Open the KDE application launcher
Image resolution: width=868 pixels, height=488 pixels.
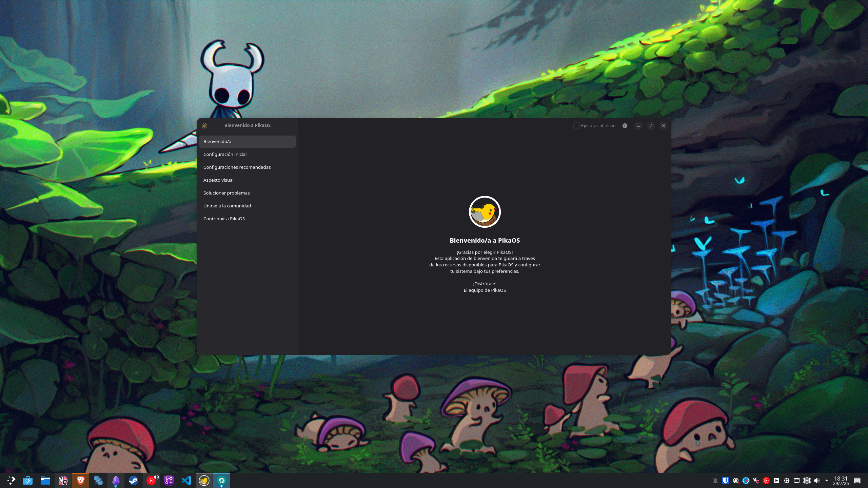pos(11,481)
